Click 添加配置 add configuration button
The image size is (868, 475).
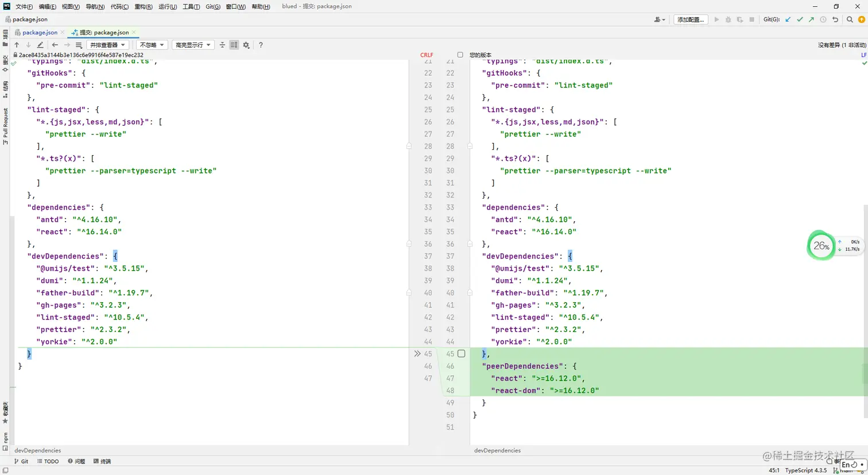[691, 20]
